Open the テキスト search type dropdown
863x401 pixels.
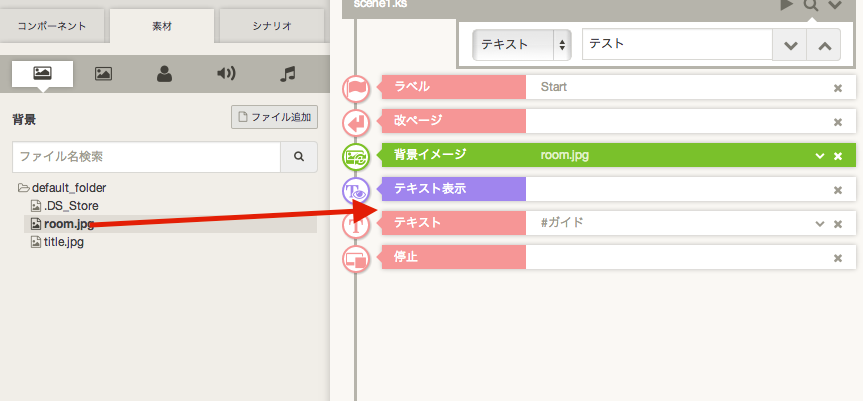point(521,45)
